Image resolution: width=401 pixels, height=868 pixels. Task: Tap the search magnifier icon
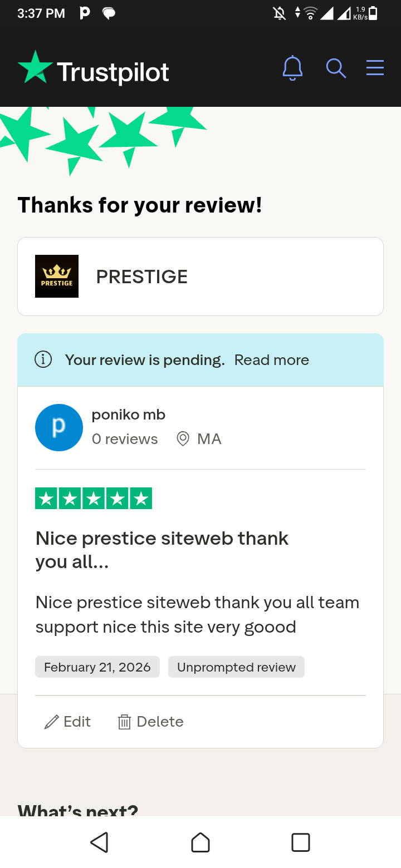point(336,68)
